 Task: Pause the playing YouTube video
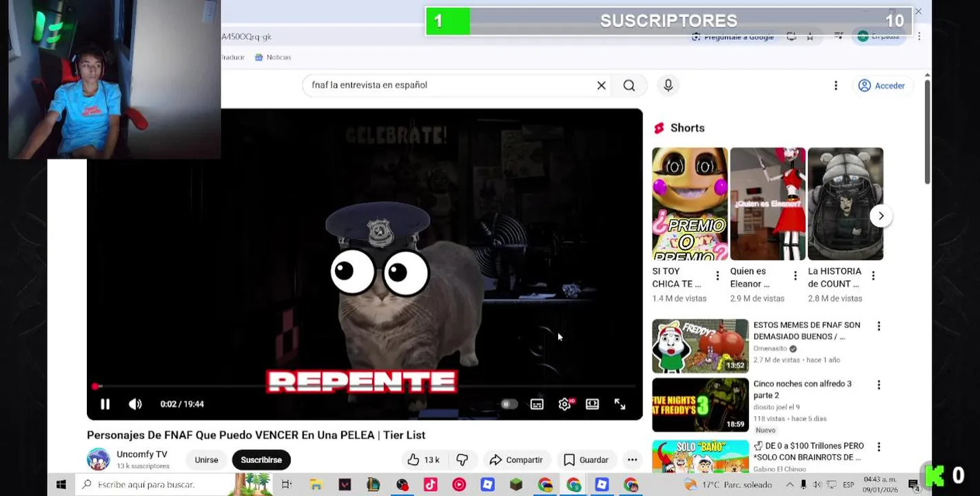(x=105, y=404)
